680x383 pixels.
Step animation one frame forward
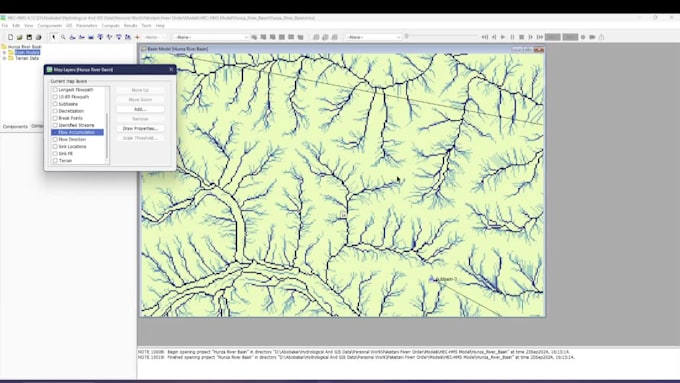click(x=530, y=37)
